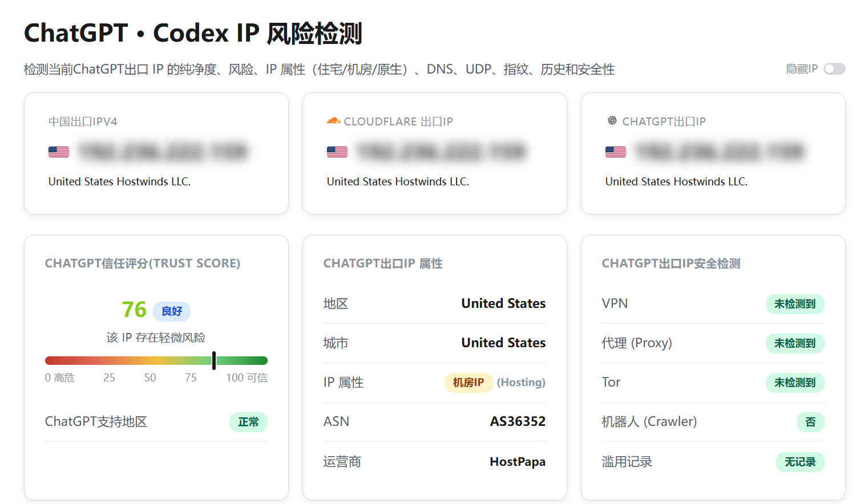Screen dimensions: 856x504
Task: Click the blurred IP in ChatGPT出口IP card
Action: [x=720, y=152]
